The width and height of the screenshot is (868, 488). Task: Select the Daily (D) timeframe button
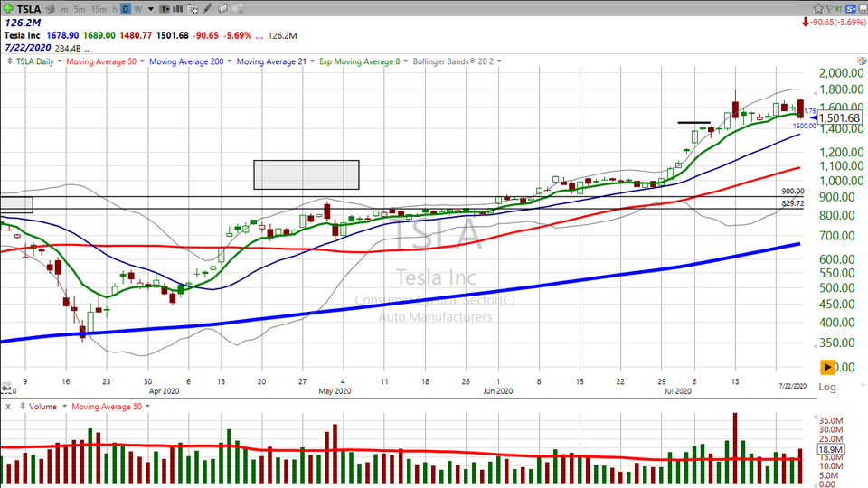tap(126, 9)
